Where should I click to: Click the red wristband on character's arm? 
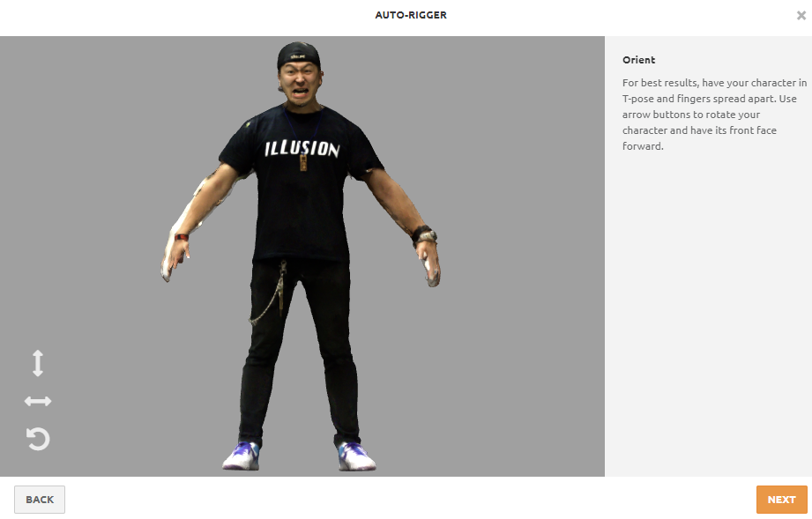pos(182,237)
